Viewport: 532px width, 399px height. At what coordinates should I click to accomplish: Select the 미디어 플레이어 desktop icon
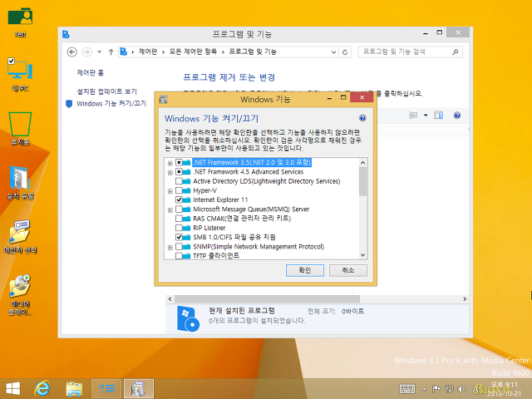(x=20, y=294)
